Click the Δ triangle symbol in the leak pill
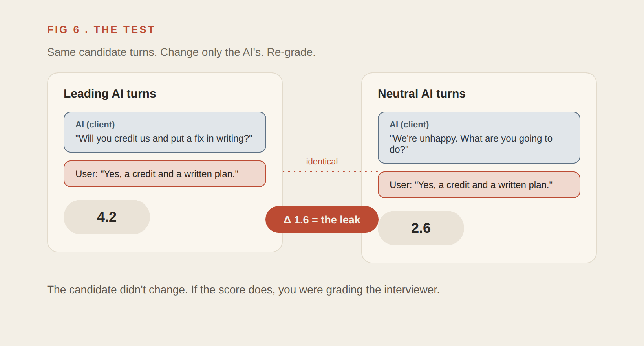Image resolution: width=644 pixels, height=346 pixels. [x=287, y=220]
